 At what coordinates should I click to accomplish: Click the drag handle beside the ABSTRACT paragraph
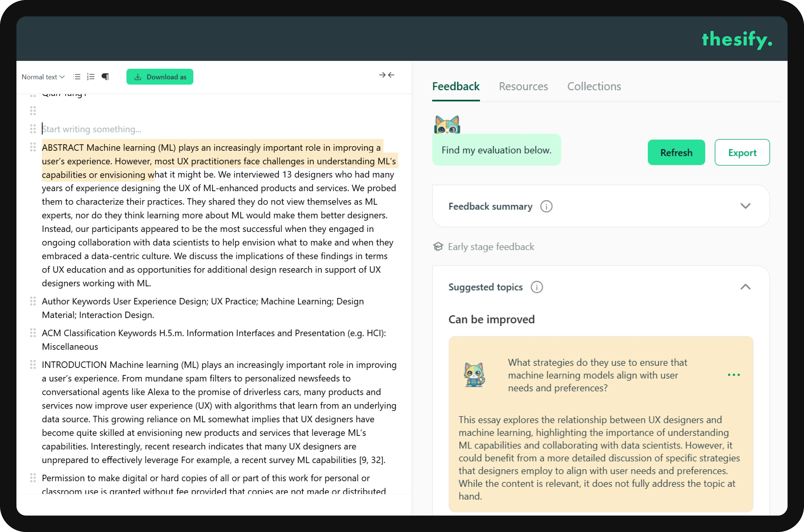coord(33,147)
